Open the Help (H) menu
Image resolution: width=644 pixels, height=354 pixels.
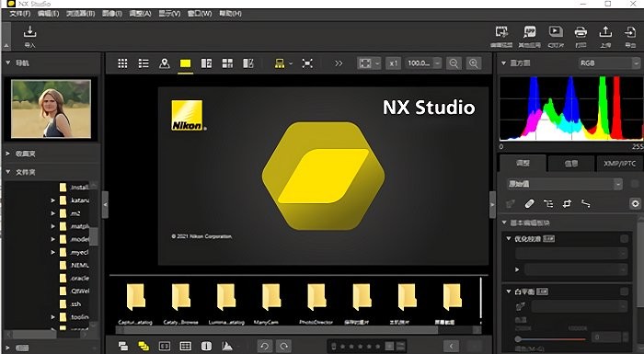click(230, 14)
